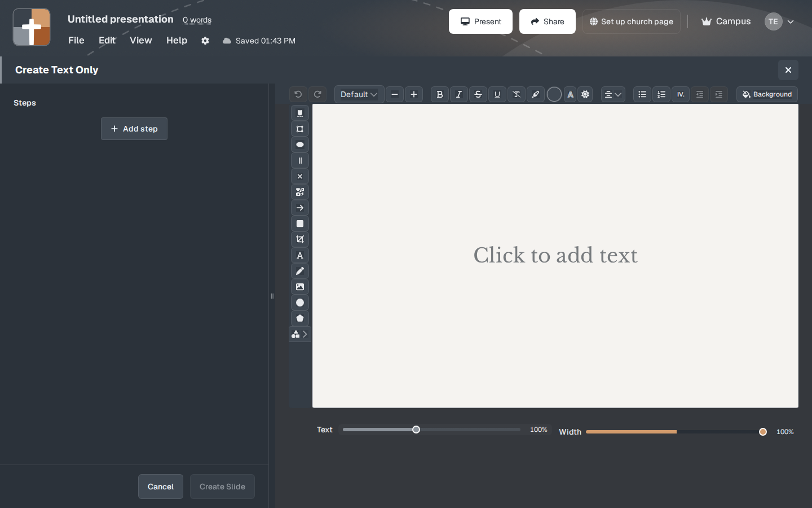Select the pencil drawing tool

[x=300, y=271]
